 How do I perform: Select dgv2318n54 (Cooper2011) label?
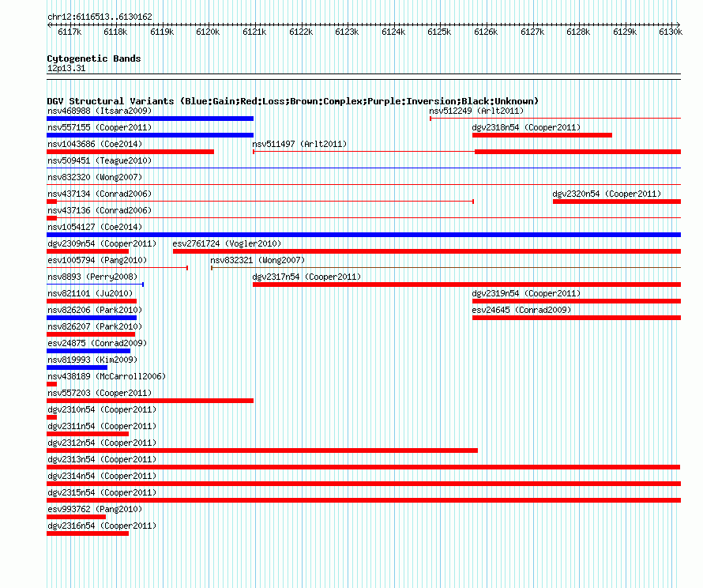coord(526,127)
